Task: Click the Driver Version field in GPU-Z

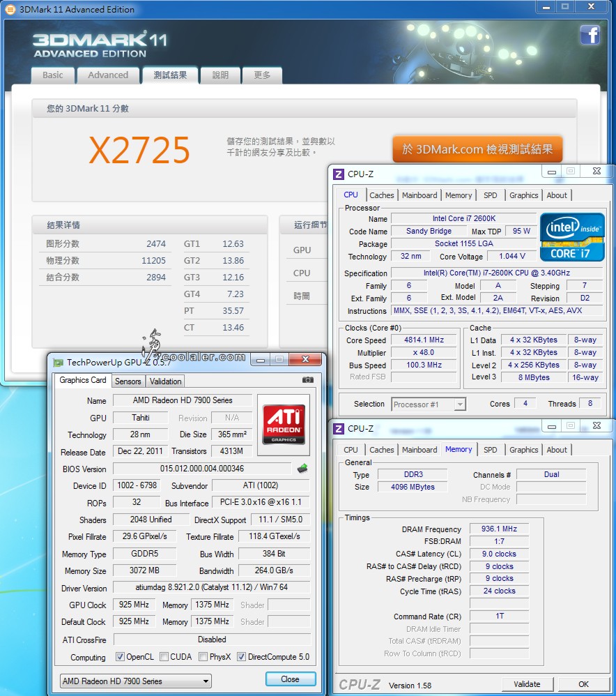Action: 212,587
